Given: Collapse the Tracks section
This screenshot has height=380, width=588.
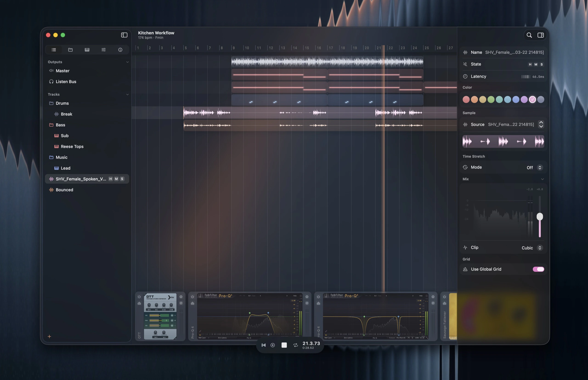Looking at the screenshot, I should click(x=127, y=94).
